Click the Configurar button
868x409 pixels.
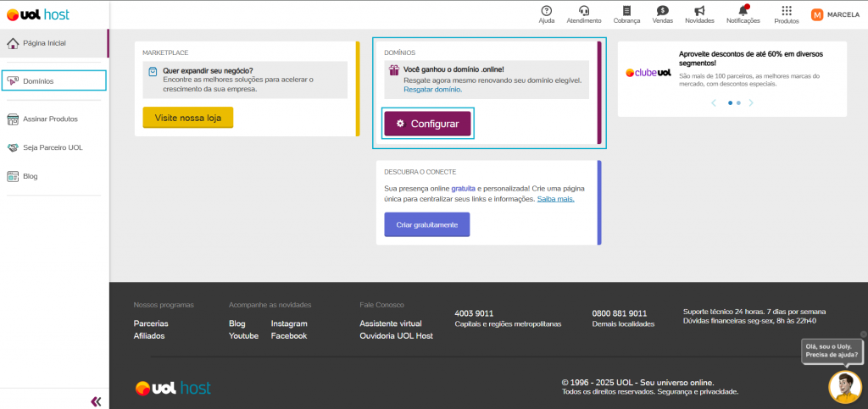427,124
